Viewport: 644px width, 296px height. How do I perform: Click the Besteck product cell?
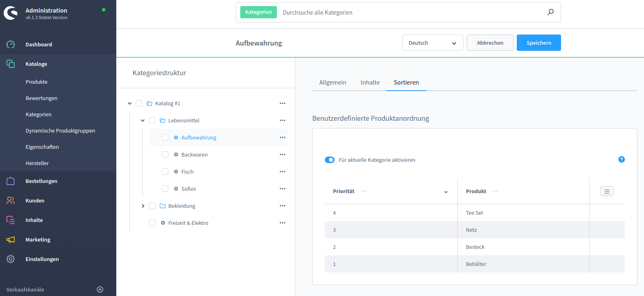523,247
